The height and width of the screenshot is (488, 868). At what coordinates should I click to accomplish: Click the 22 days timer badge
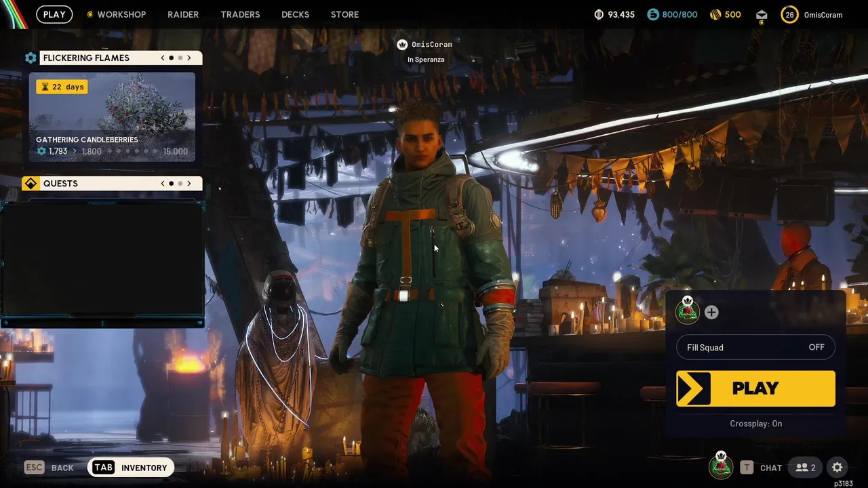[62, 87]
